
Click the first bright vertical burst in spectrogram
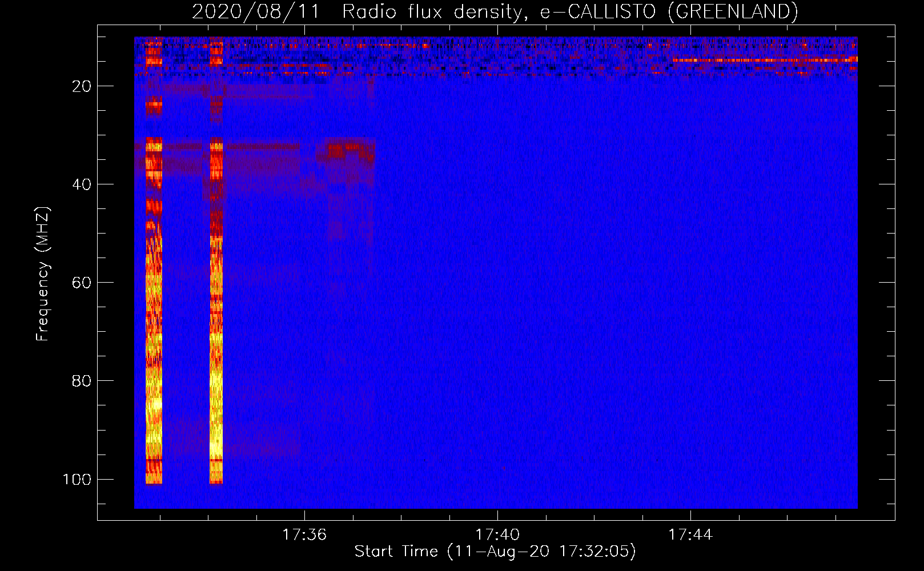154,260
